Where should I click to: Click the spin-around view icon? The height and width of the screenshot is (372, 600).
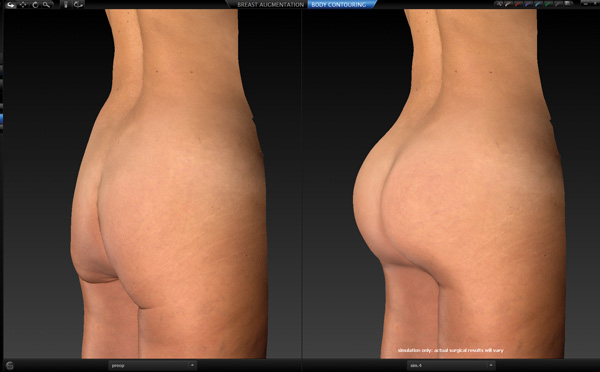78,5
